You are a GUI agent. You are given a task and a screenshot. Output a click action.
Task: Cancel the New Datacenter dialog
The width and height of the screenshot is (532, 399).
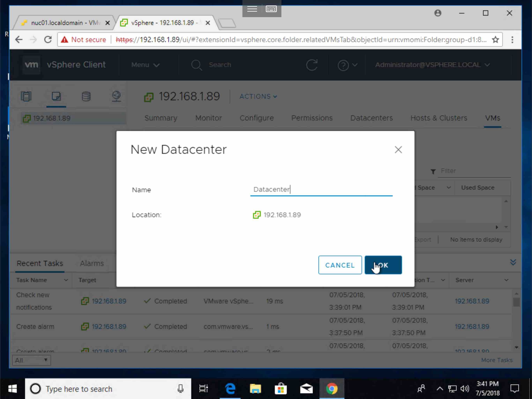[x=340, y=265]
